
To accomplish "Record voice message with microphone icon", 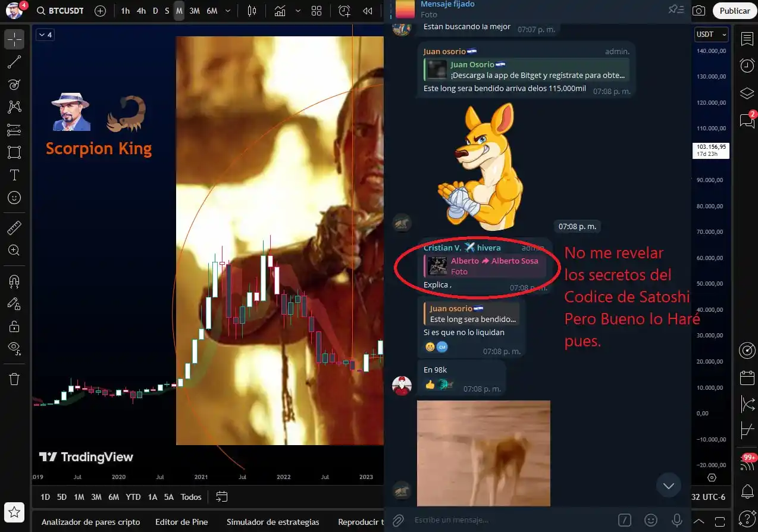I will (677, 520).
